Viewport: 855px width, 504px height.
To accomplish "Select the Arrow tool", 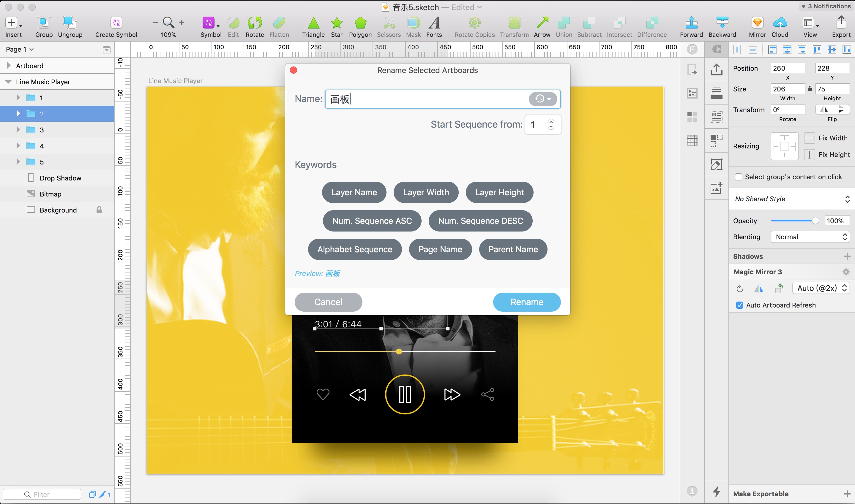I will 542,23.
